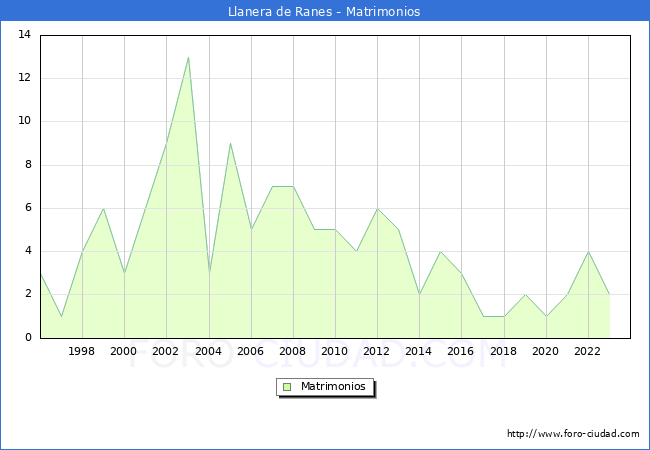
Task: Select the 1998 x-axis year label
Action: tap(82, 352)
